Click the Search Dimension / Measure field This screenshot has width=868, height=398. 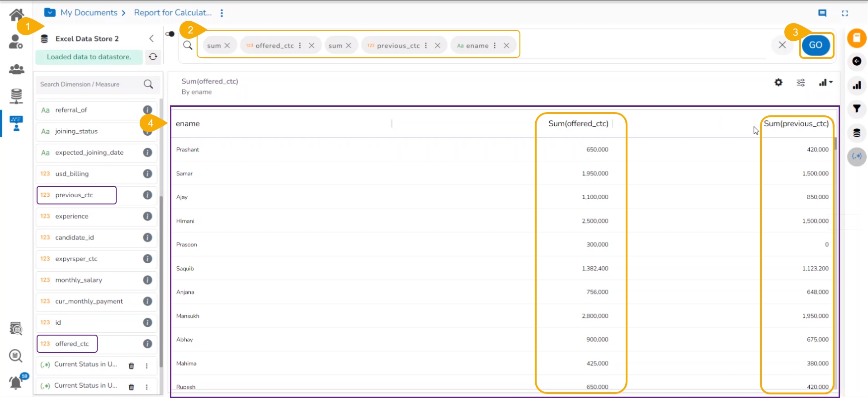90,84
